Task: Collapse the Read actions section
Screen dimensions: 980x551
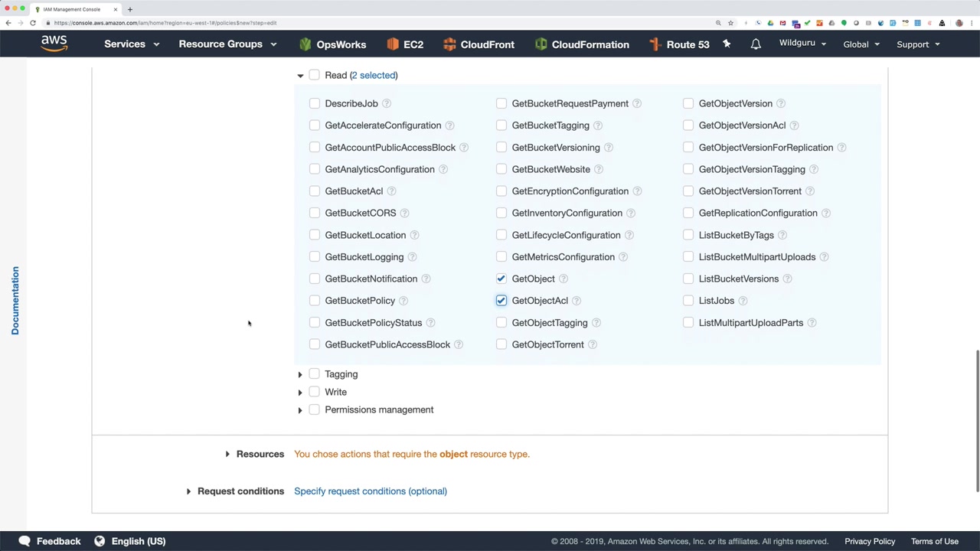Action: pos(300,75)
